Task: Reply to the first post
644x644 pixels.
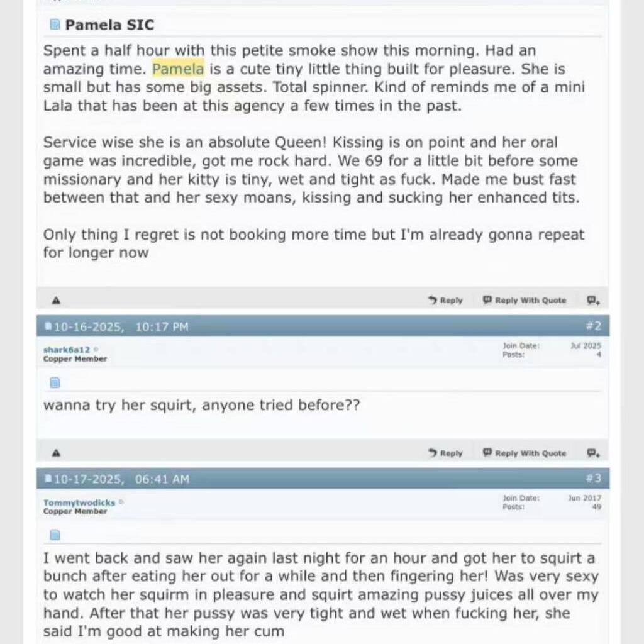Action: tap(445, 301)
